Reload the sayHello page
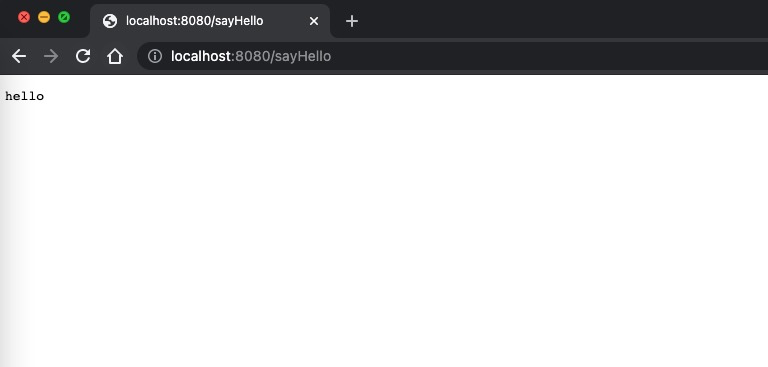768x367 pixels. (83, 56)
